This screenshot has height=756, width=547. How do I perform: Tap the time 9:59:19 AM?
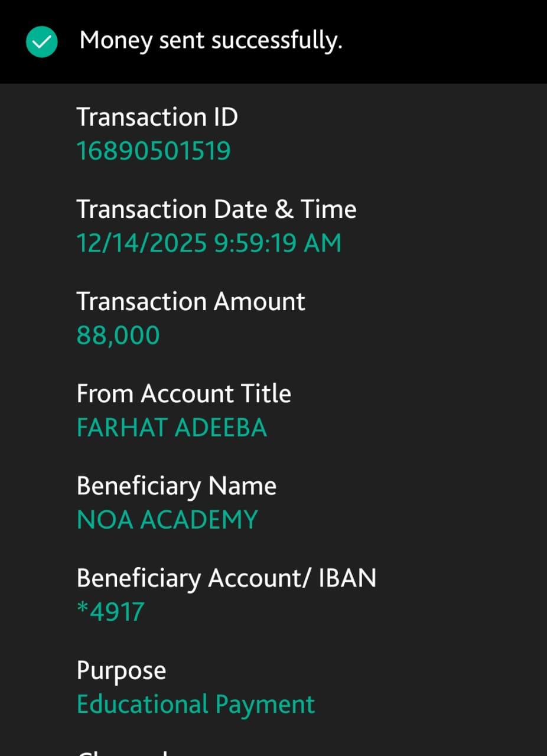[x=278, y=243]
